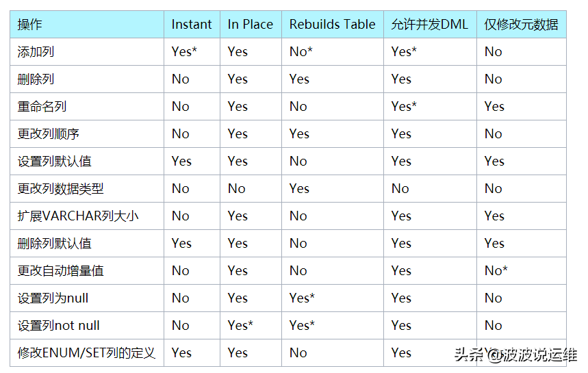Click the "更改列顺序" row label

point(48,134)
